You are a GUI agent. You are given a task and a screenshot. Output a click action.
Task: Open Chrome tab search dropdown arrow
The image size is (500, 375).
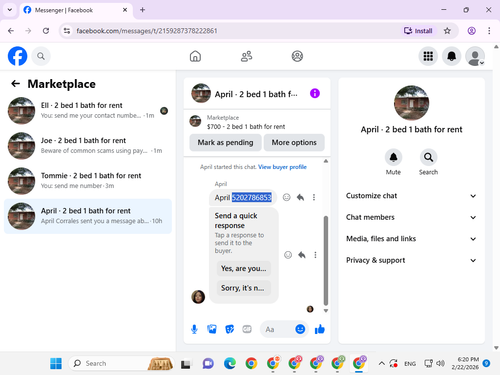point(10,10)
